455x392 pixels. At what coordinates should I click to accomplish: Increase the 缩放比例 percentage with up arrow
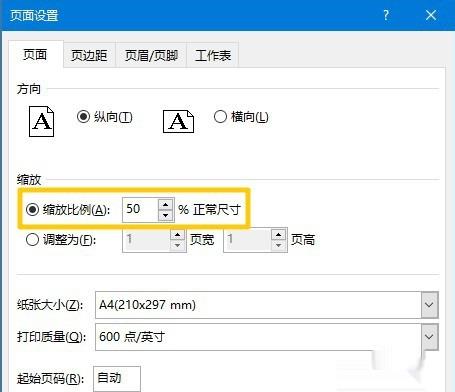pyautogui.click(x=166, y=204)
